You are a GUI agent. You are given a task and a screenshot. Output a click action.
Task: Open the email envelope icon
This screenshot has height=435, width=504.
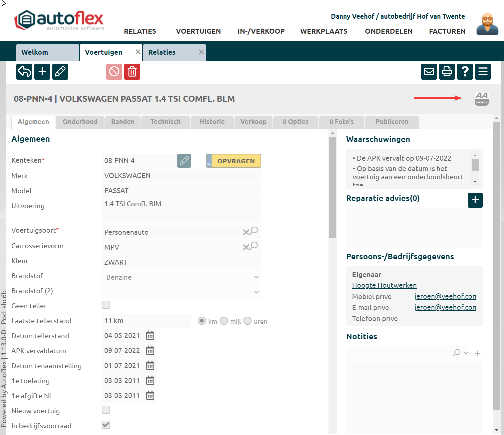[x=429, y=72]
